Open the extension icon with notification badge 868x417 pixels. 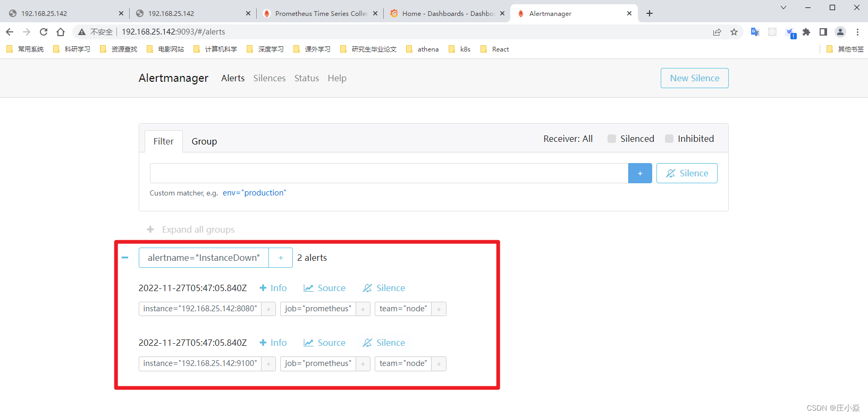(x=790, y=33)
